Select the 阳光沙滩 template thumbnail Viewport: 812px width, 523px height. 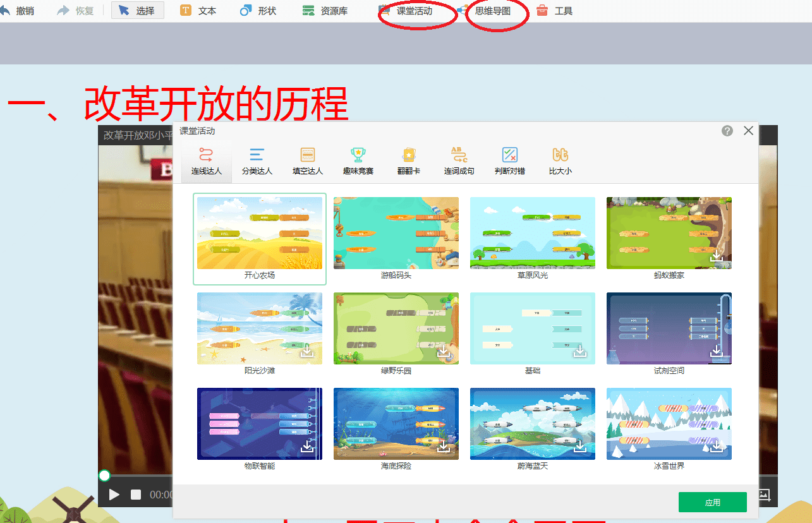pyautogui.click(x=260, y=328)
